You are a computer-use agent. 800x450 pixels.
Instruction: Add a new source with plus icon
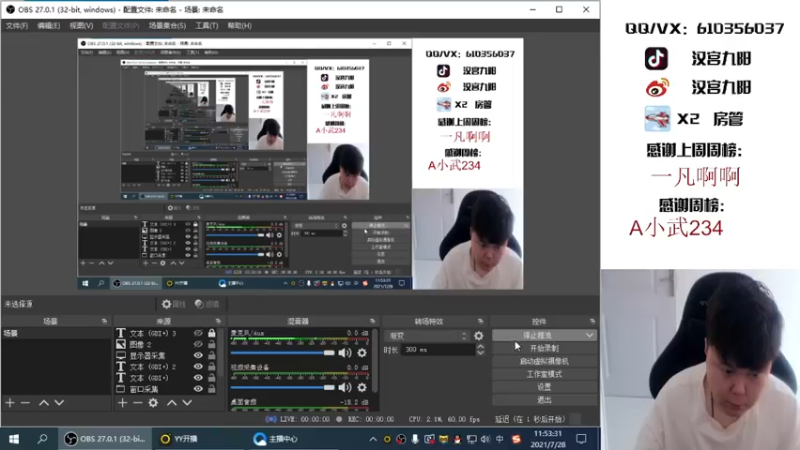122,403
